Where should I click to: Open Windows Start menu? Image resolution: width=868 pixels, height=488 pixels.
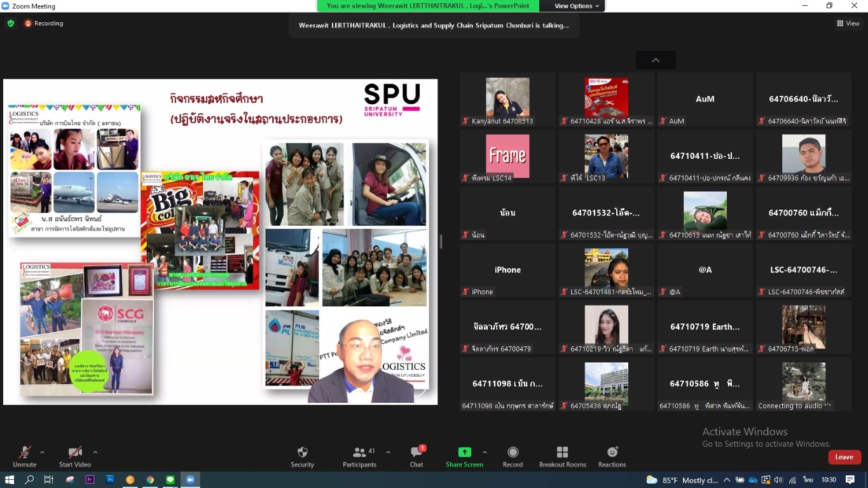[10, 480]
